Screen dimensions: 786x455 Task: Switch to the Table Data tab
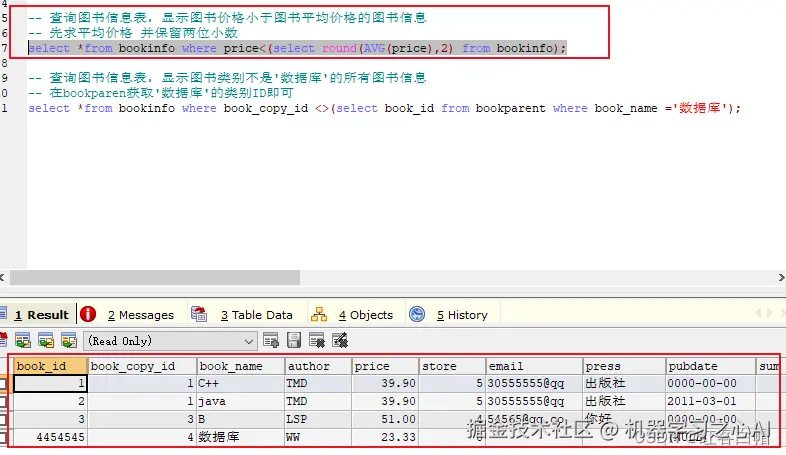coord(257,315)
